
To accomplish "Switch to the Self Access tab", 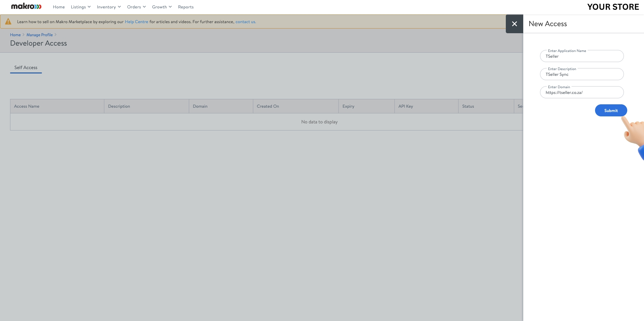I will (x=25, y=67).
